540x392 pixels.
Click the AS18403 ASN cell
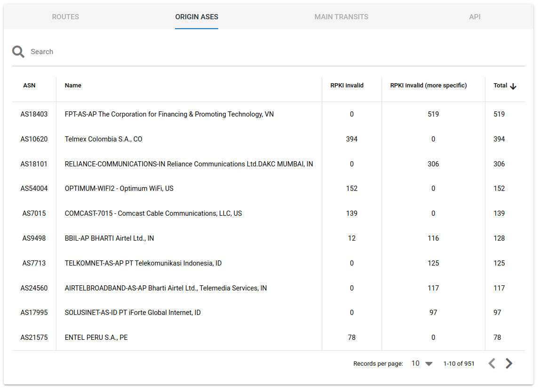coord(34,114)
